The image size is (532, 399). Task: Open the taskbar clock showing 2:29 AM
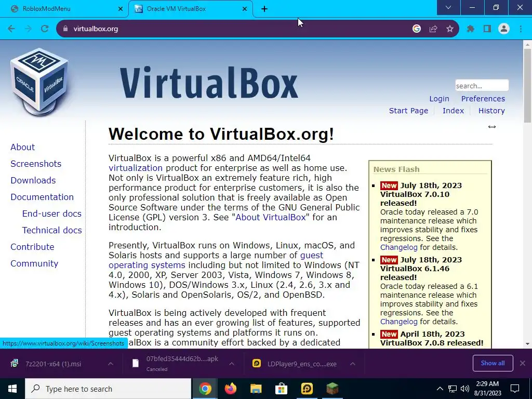[488, 389]
